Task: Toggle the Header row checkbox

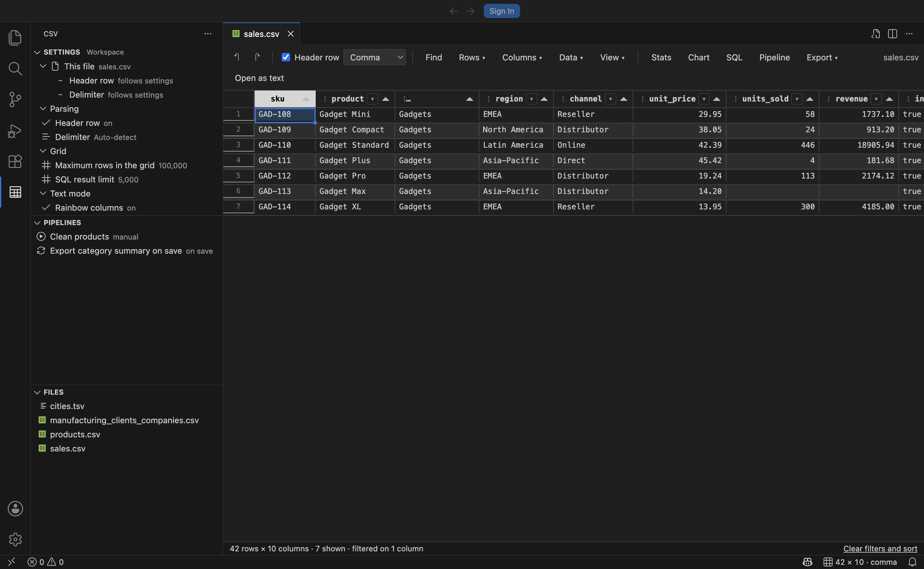Action: 286,57
